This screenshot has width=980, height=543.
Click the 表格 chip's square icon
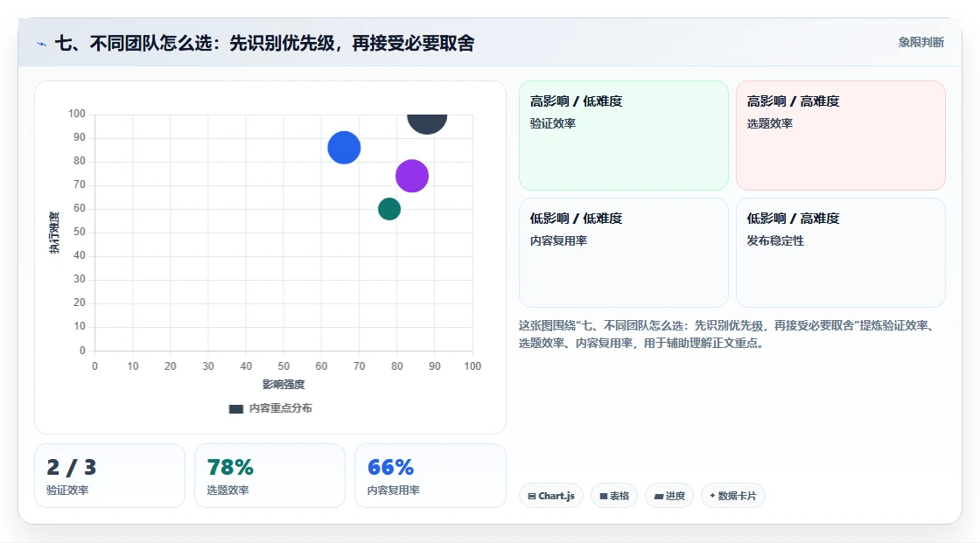[x=604, y=496]
